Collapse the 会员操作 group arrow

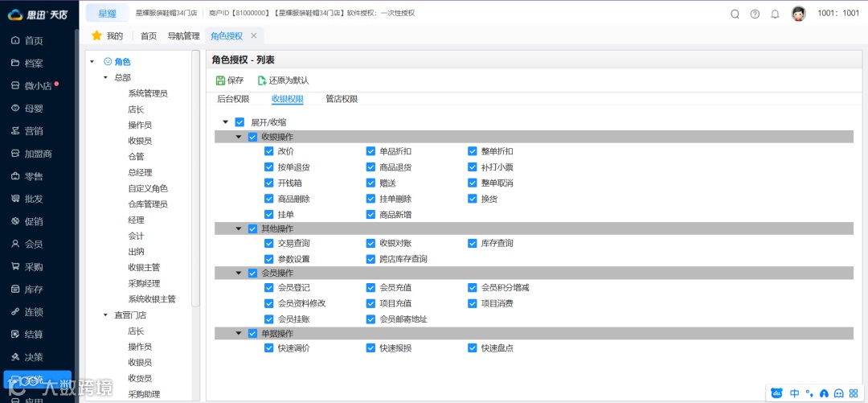tap(239, 273)
